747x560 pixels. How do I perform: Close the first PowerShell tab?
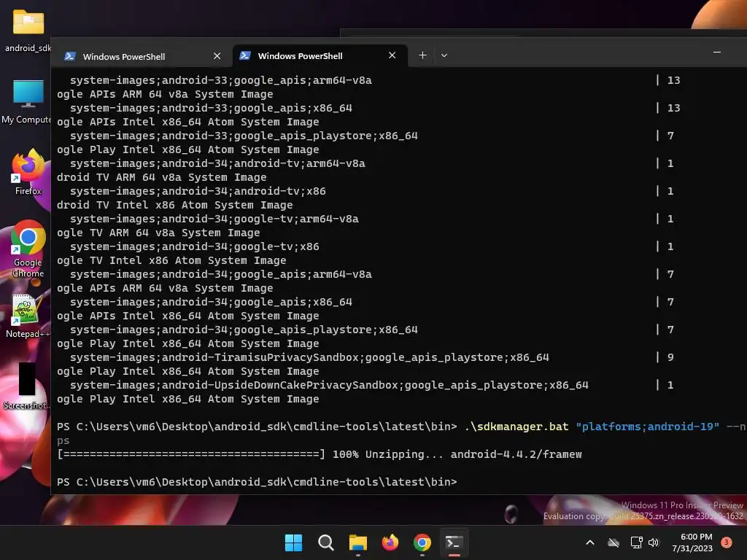217,56
